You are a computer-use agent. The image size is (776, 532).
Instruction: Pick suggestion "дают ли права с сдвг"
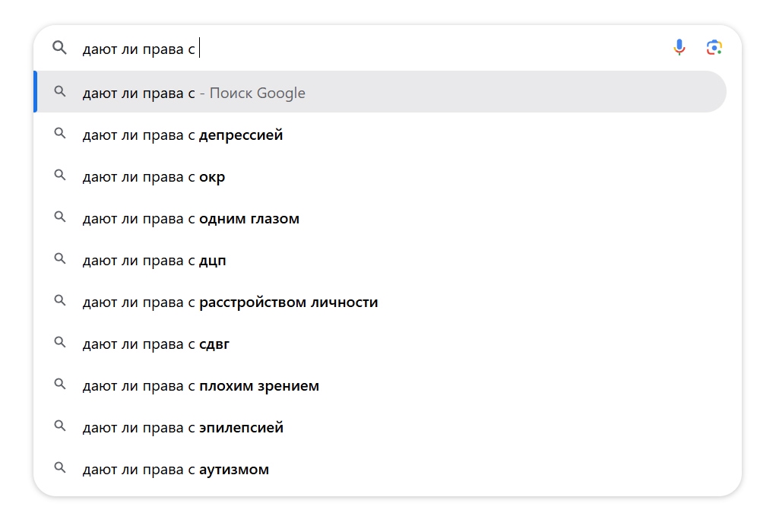point(156,344)
